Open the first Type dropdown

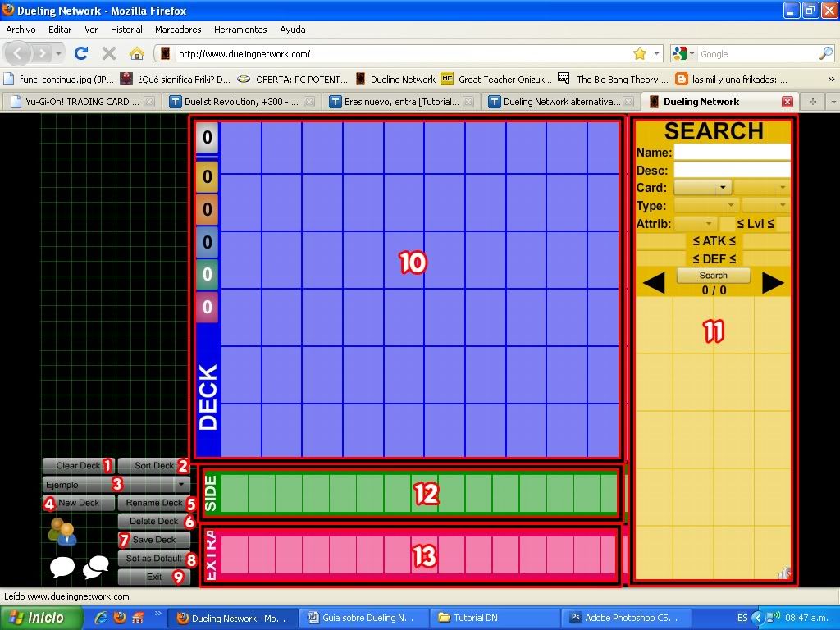pos(706,206)
